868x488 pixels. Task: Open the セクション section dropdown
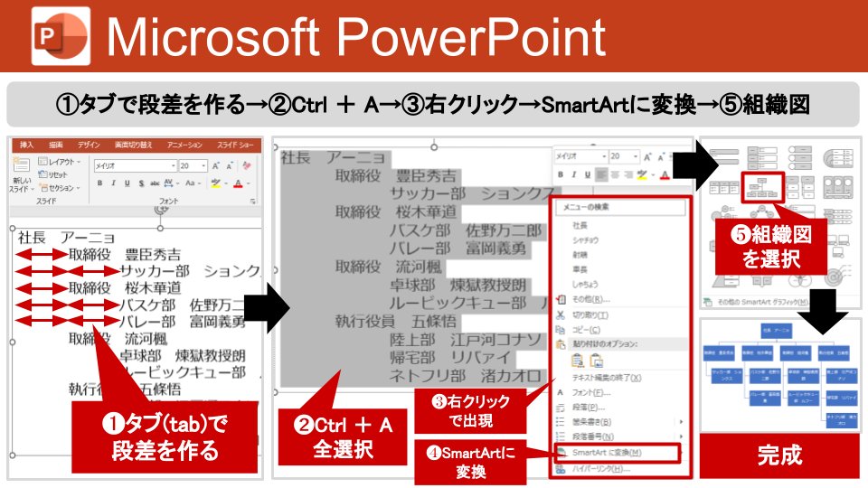[x=60, y=188]
